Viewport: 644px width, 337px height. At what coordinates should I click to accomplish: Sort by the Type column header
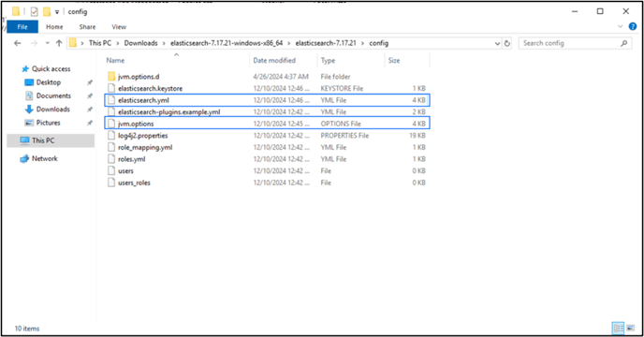328,61
